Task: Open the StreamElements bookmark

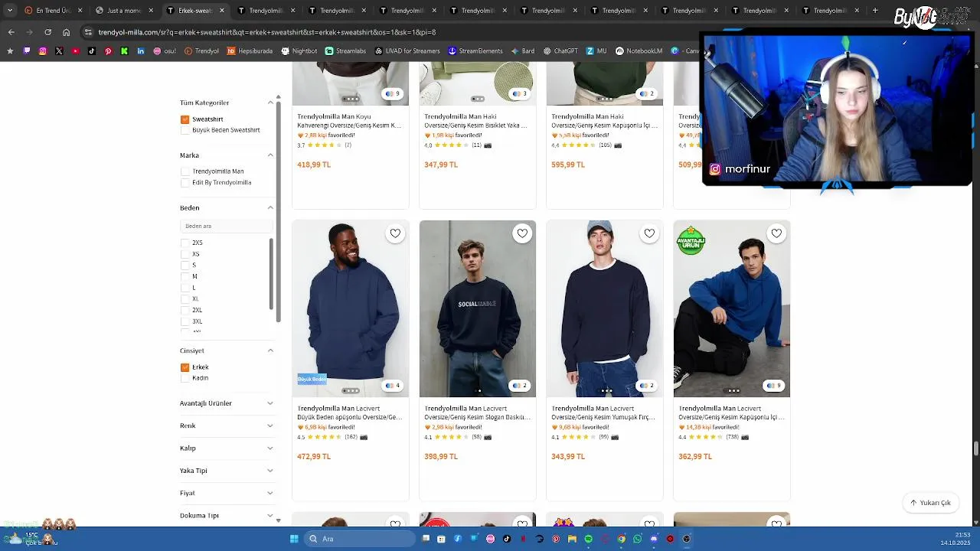Action: tap(475, 51)
